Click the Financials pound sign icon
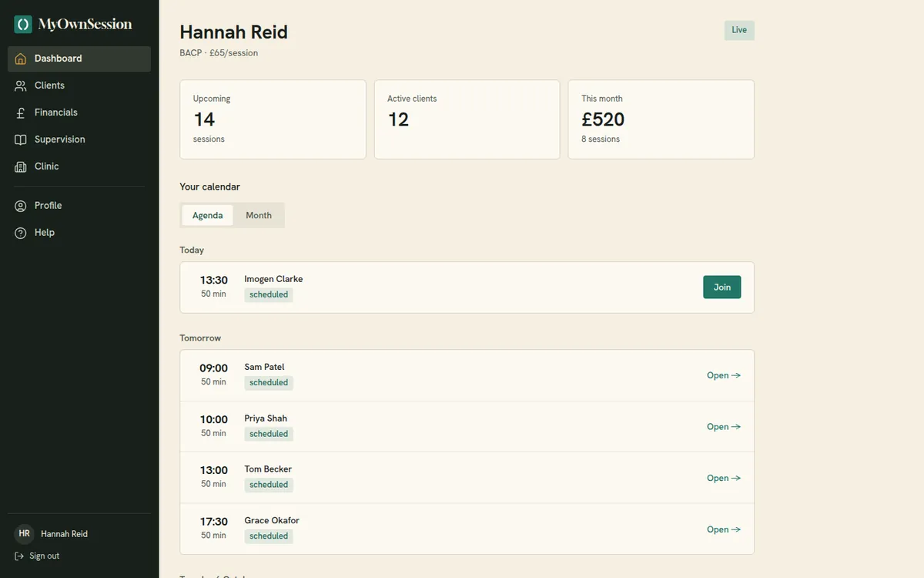This screenshot has width=924, height=578. [x=21, y=113]
